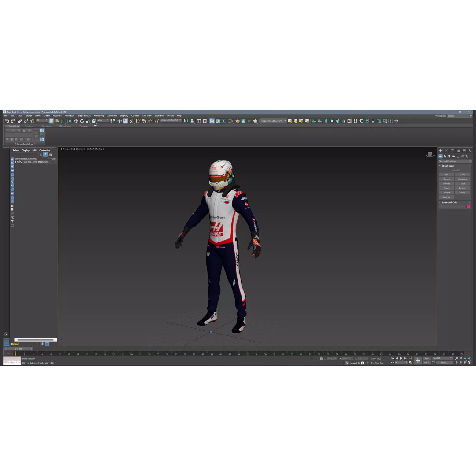The image size is (476, 476).
Task: Open the Standard Primitives dropdown
Action: pyautogui.click(x=454, y=161)
